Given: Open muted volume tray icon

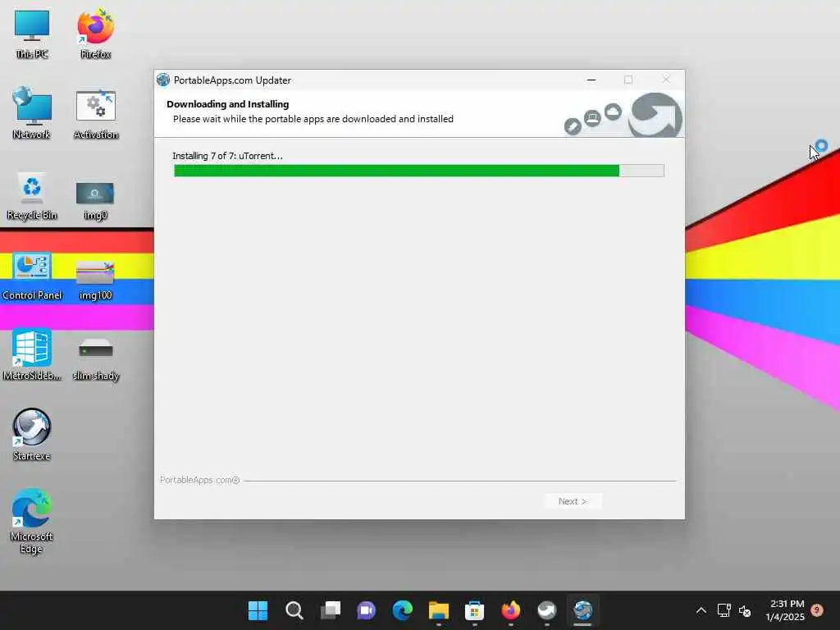Looking at the screenshot, I should 745,610.
